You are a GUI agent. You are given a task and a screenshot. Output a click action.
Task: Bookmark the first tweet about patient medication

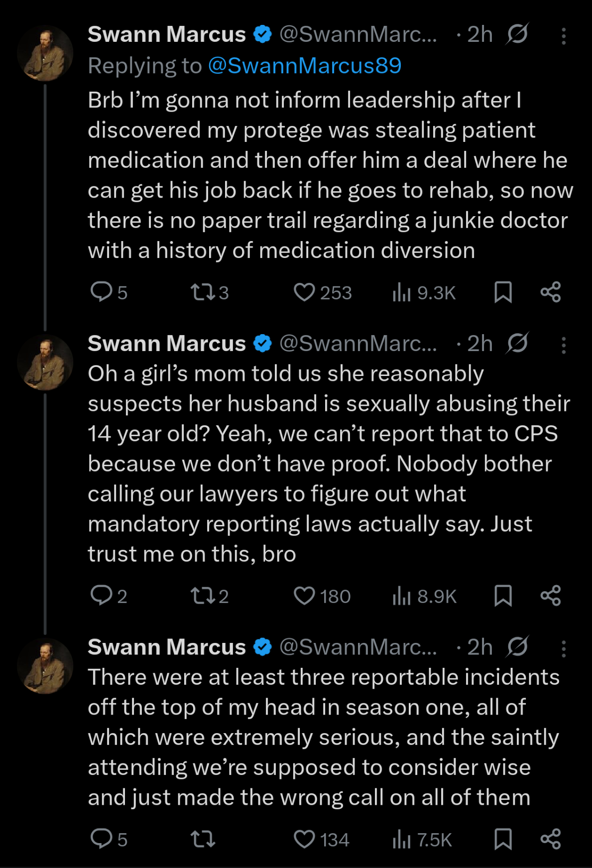pyautogui.click(x=503, y=292)
